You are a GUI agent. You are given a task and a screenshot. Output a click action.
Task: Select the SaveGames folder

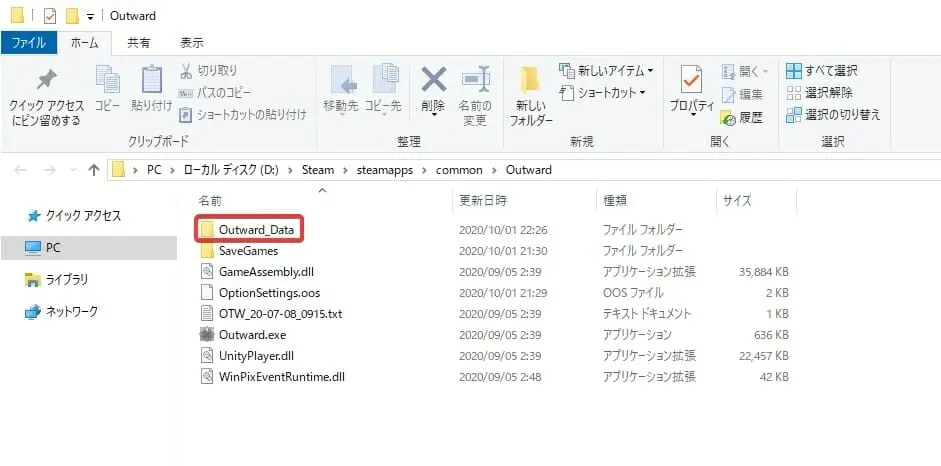248,251
